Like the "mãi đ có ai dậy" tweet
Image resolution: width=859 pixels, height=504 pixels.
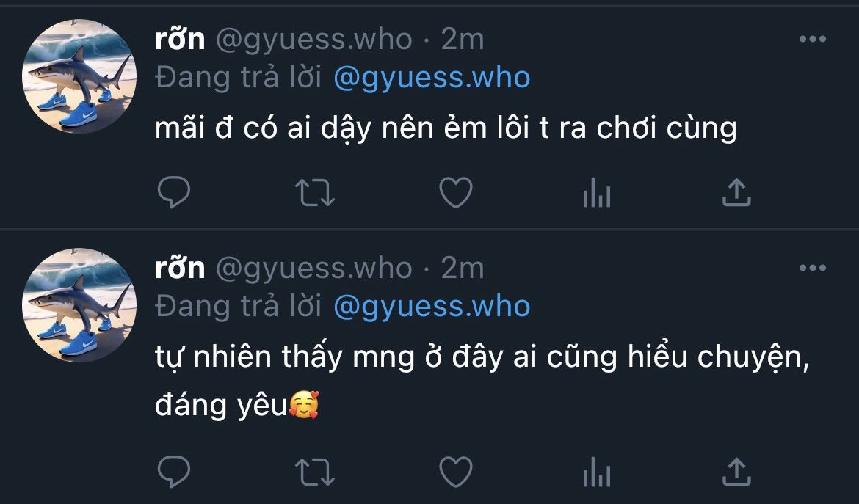click(x=455, y=193)
